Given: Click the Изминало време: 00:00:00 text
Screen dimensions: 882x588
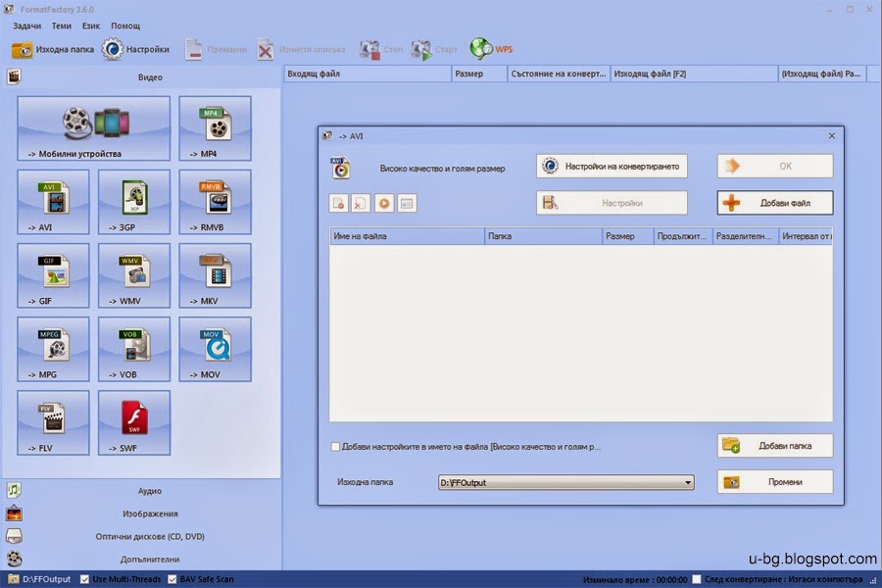Looking at the screenshot, I should [x=635, y=579].
